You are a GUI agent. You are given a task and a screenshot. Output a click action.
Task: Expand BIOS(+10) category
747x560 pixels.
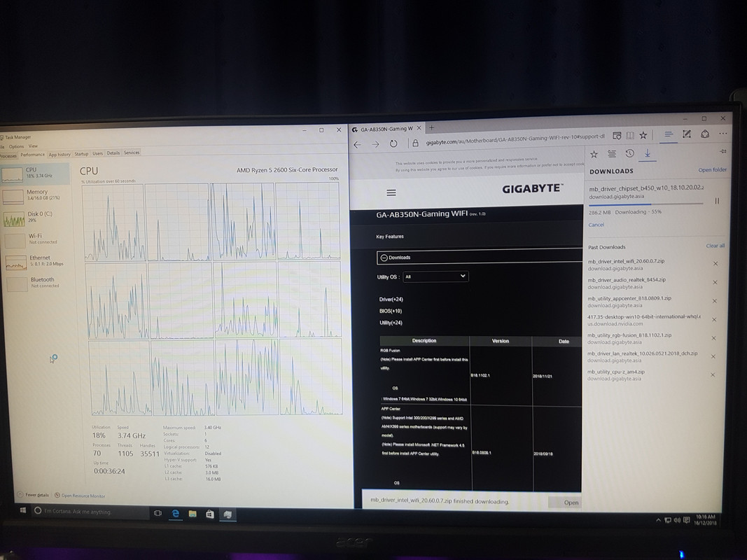click(390, 311)
